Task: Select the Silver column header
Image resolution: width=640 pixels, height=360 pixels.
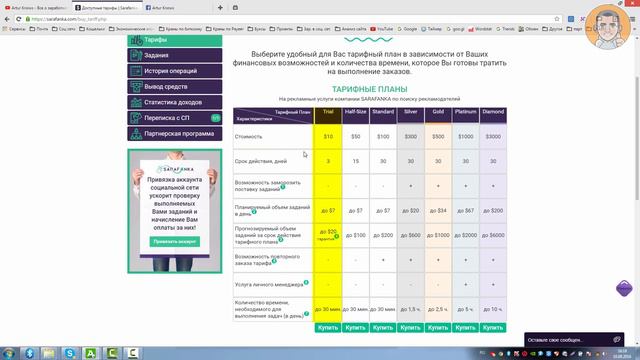Action: point(411,116)
